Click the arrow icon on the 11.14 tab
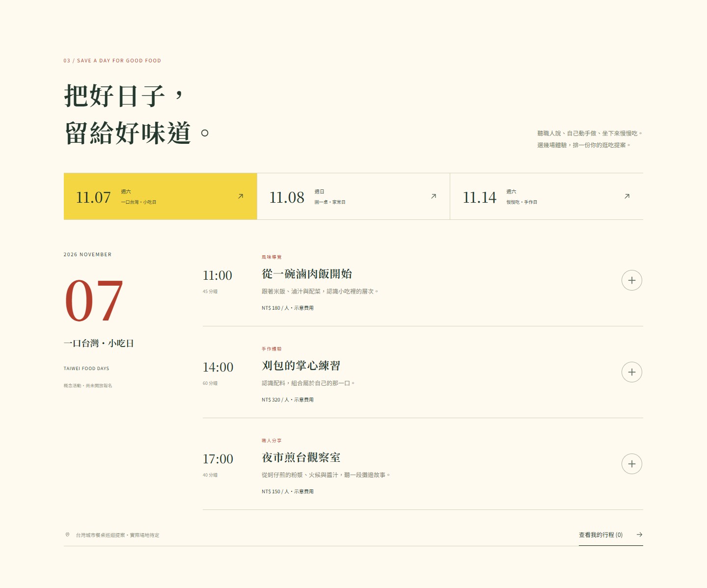The height and width of the screenshot is (588, 707). point(627,196)
